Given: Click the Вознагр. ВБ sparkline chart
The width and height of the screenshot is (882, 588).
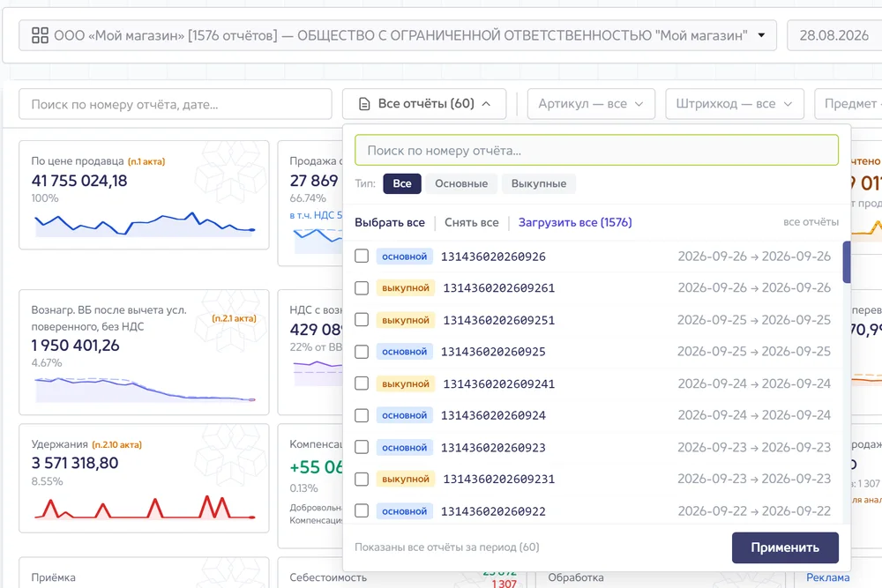Looking at the screenshot, I should [146, 390].
